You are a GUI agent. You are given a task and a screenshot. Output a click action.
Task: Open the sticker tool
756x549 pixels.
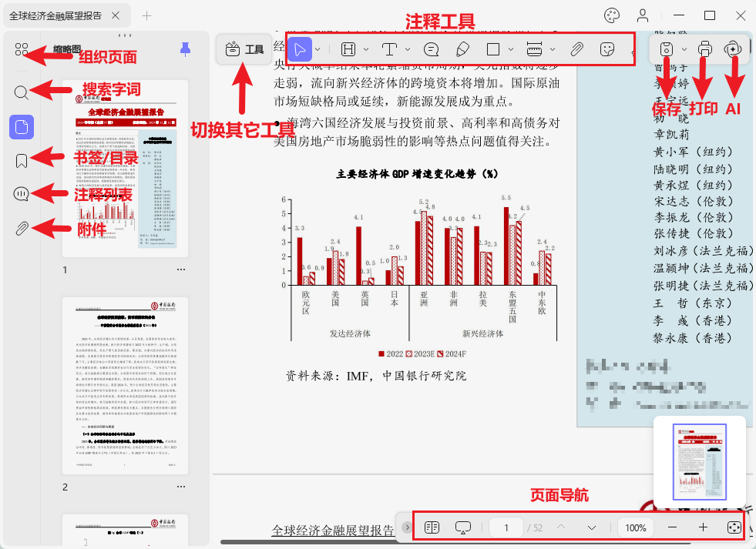pyautogui.click(x=607, y=49)
